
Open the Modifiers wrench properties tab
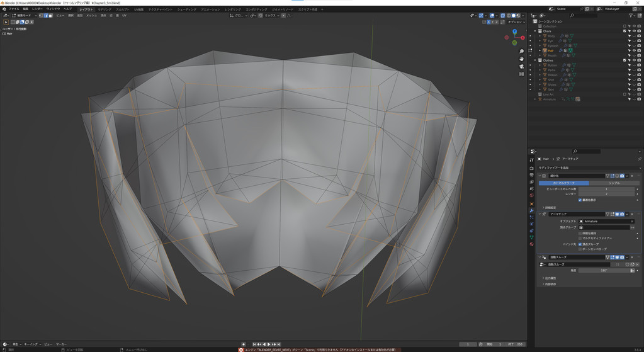click(x=531, y=211)
